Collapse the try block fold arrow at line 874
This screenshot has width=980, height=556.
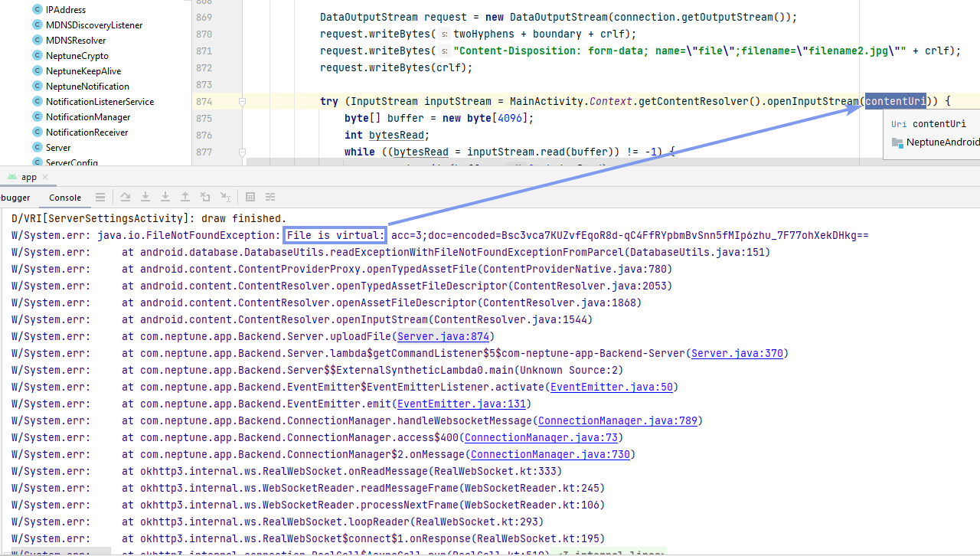(242, 101)
